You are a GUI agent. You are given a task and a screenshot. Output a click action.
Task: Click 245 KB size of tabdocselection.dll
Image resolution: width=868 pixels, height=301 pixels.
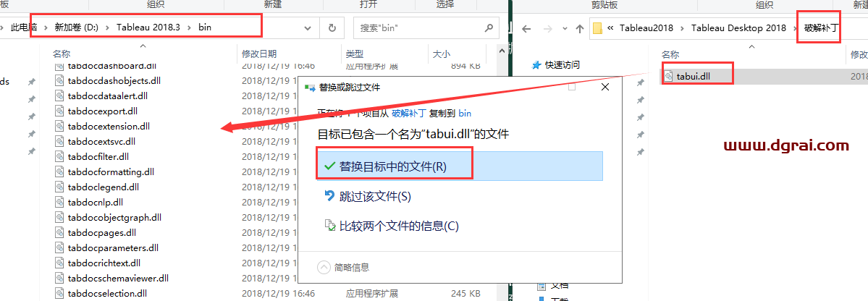pos(465,293)
